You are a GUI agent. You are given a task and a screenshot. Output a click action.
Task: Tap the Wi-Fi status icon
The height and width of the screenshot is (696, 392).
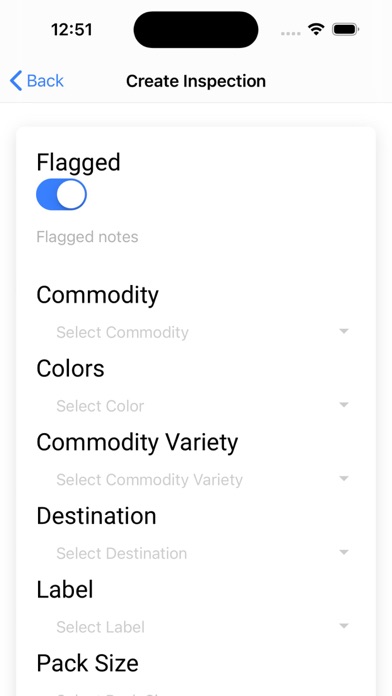click(316, 30)
